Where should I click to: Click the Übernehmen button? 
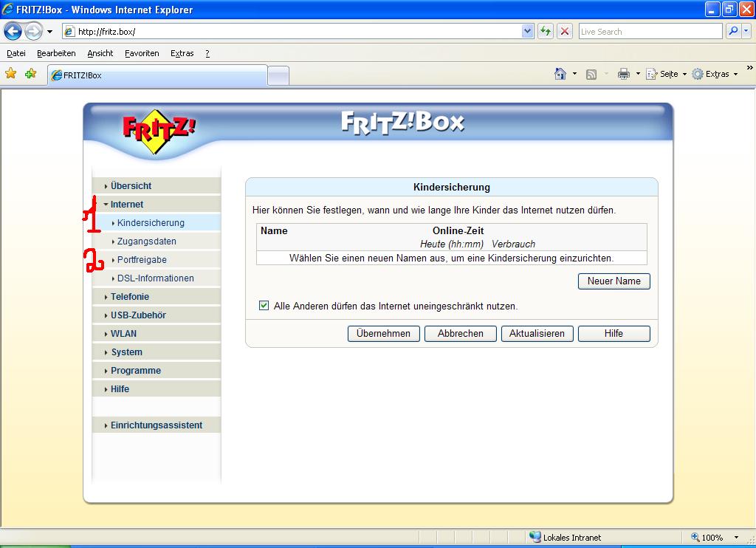point(383,334)
